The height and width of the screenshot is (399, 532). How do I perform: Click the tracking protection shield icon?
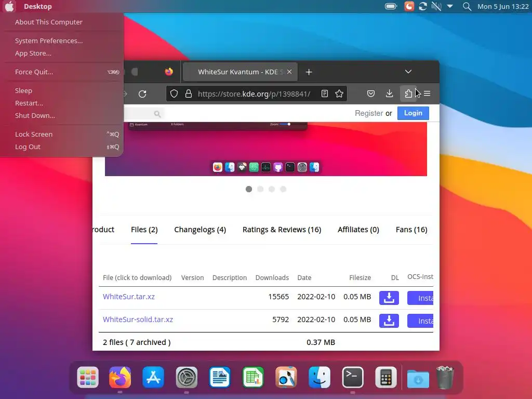pos(174,94)
